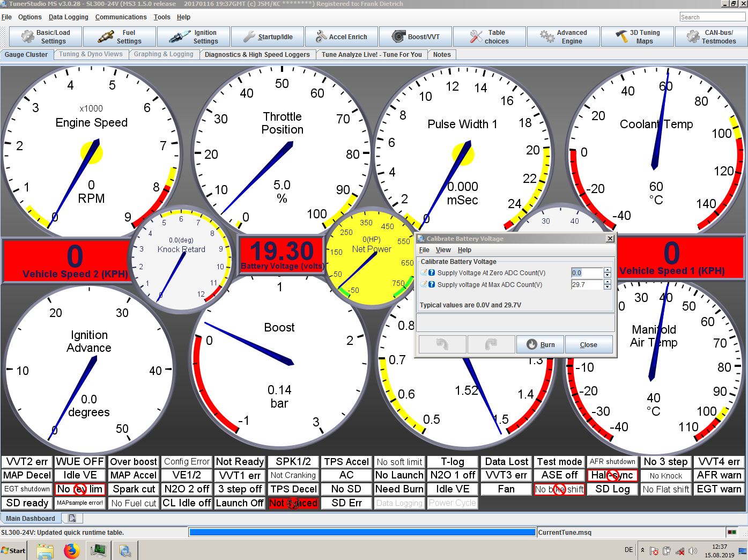Screen dimensions: 748x560
Task: Open the Communications menu
Action: [x=121, y=17]
